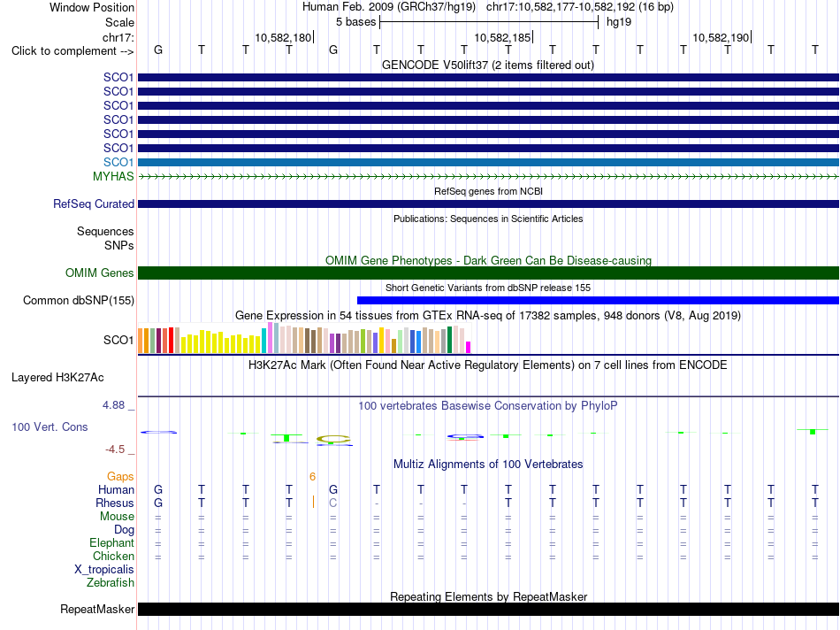Open the MYHAS gene track label
Image resolution: width=840 pixels, height=630 pixels.
click(x=113, y=176)
